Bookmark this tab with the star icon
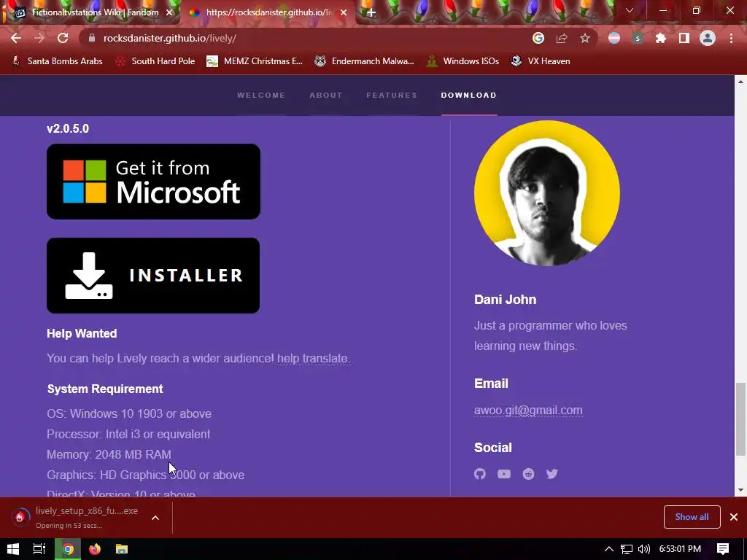747x560 pixels. (x=585, y=38)
